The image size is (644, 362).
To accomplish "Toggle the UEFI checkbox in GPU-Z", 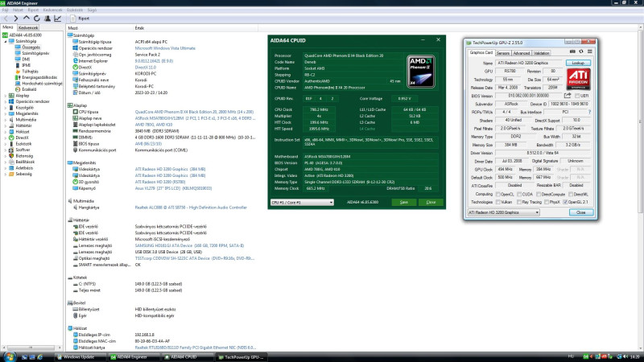I will point(577,96).
